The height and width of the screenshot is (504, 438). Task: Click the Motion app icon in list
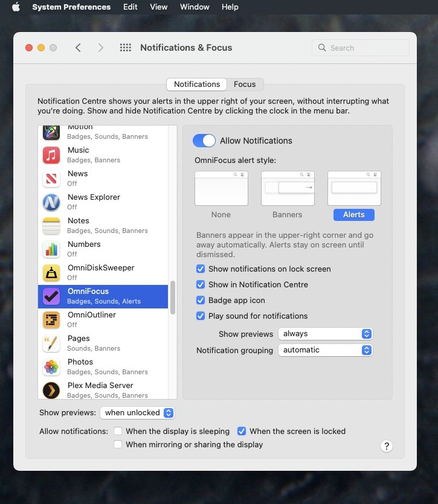point(51,132)
